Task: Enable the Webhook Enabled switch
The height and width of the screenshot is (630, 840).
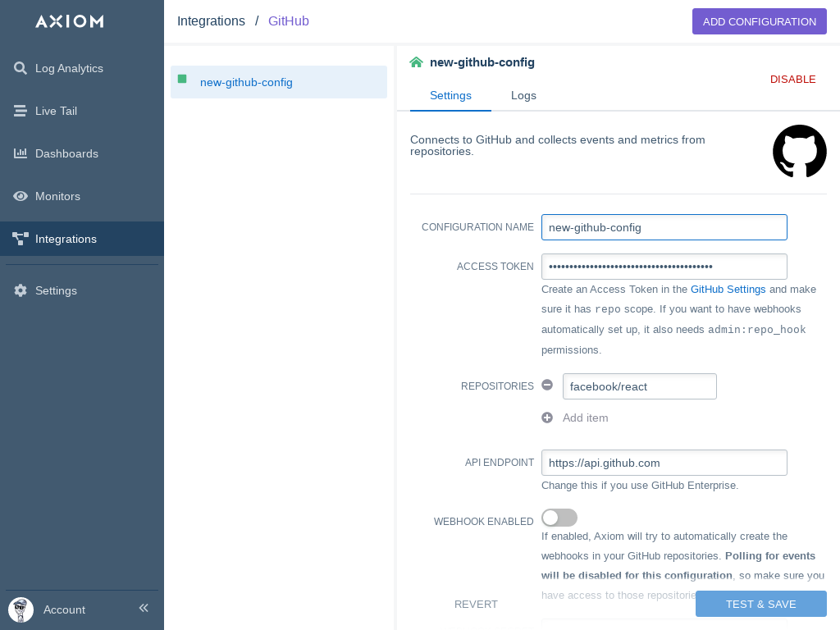Action: [x=559, y=518]
